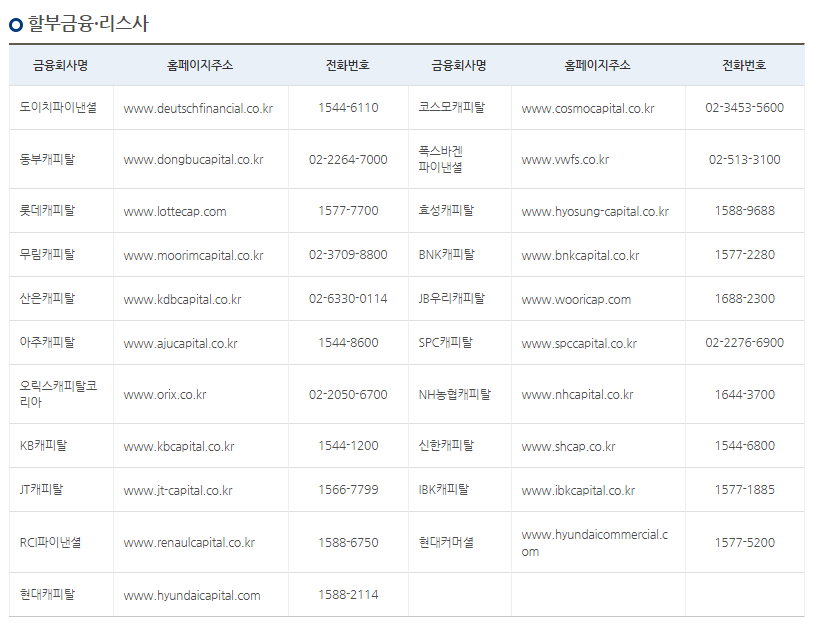Open www.lottecap.com homepage address
Screen dimensions: 816x628
tap(175, 211)
